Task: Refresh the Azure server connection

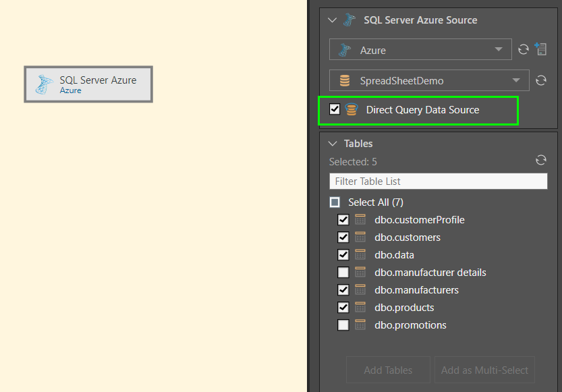Action: (523, 50)
